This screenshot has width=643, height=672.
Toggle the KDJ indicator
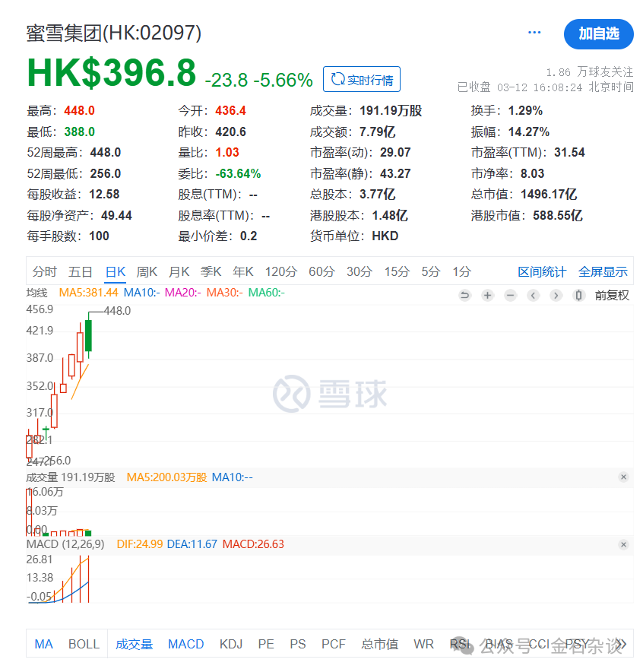point(231,644)
